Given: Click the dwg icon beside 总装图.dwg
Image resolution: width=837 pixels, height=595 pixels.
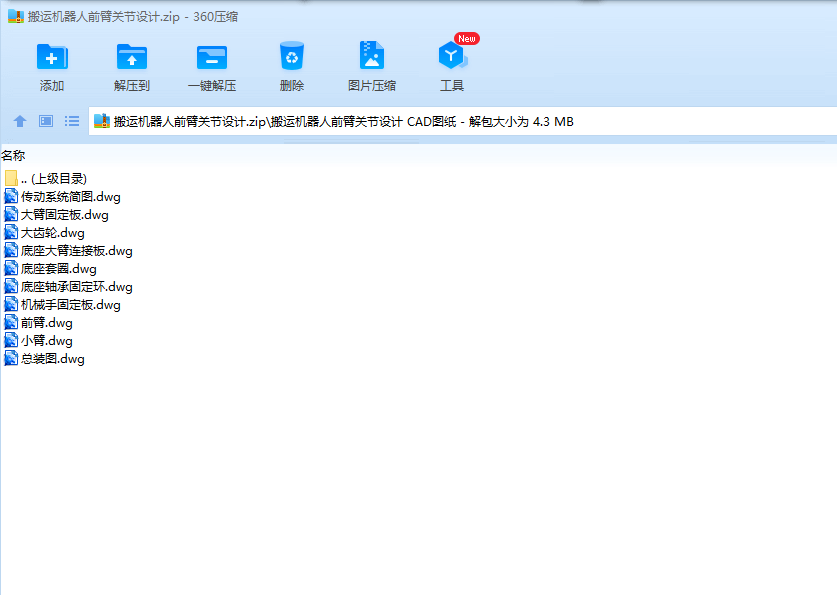Looking at the screenshot, I should point(11,359).
